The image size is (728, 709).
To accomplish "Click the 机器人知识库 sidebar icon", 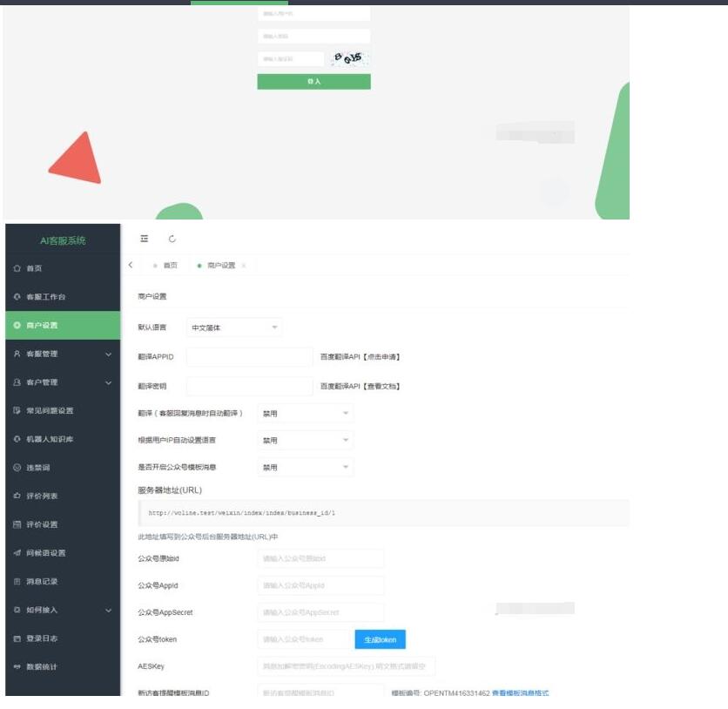I will 17,439.
